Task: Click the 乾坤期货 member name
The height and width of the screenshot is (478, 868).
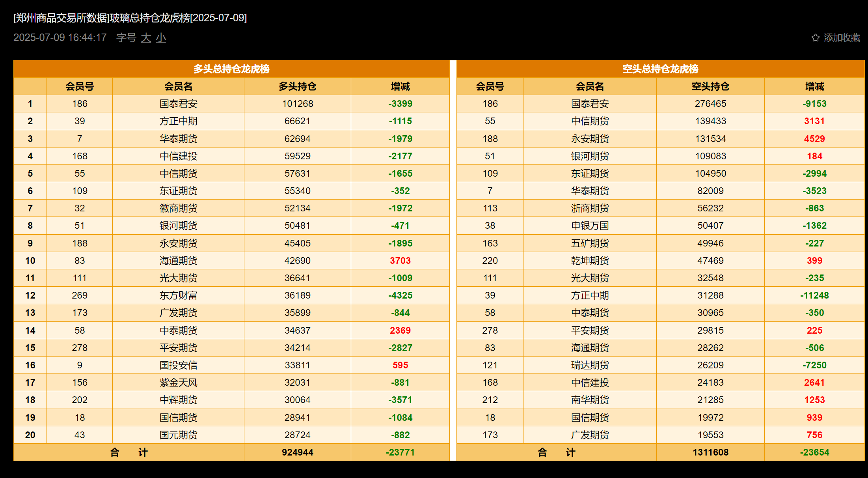Action: pos(590,261)
